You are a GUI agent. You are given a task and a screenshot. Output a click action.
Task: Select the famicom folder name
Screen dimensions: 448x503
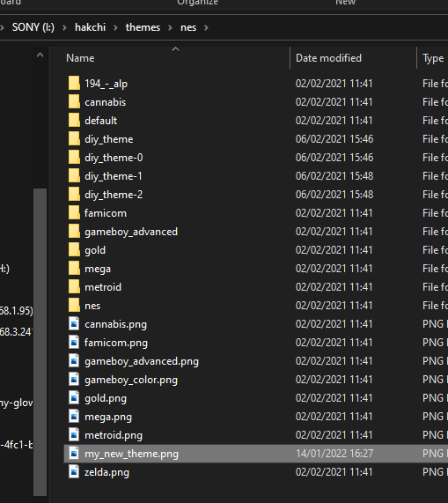coord(106,213)
